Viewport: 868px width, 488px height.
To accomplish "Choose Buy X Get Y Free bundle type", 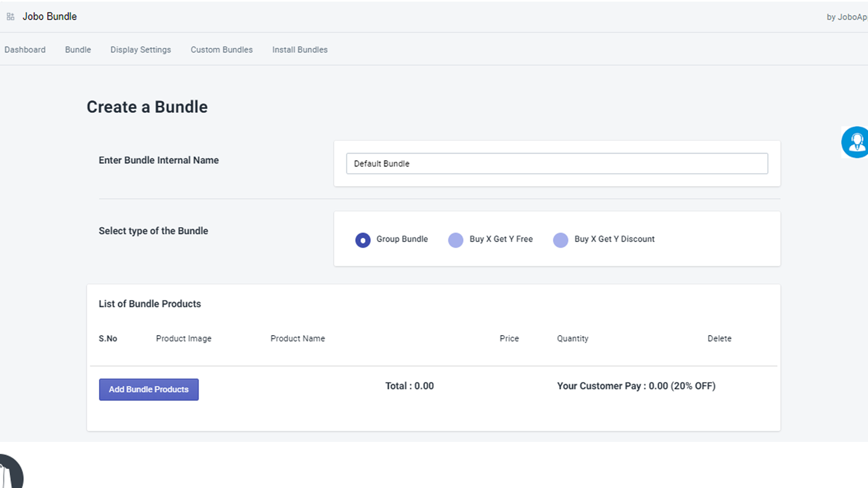I will coord(456,240).
